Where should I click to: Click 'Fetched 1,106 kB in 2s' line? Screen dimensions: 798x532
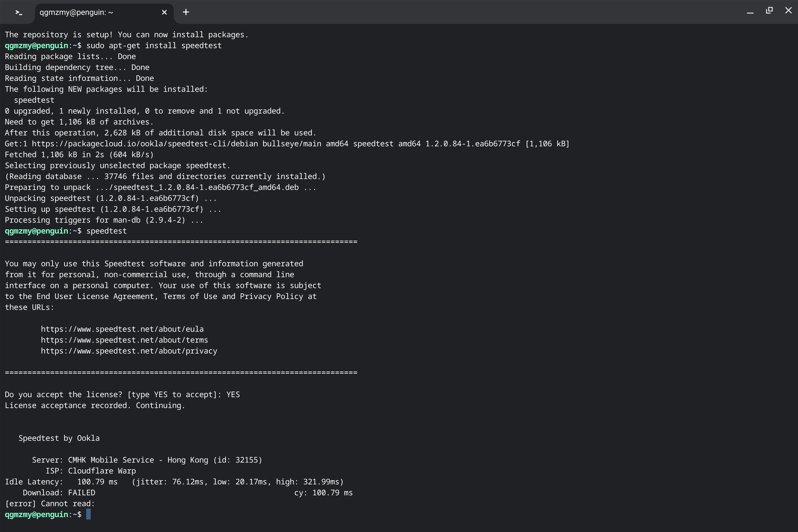(x=79, y=155)
